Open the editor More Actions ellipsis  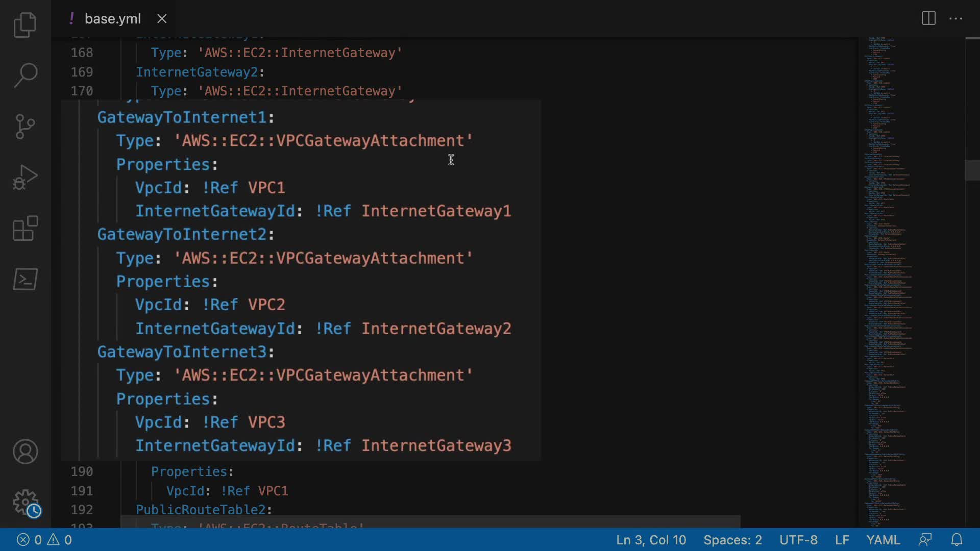[955, 19]
